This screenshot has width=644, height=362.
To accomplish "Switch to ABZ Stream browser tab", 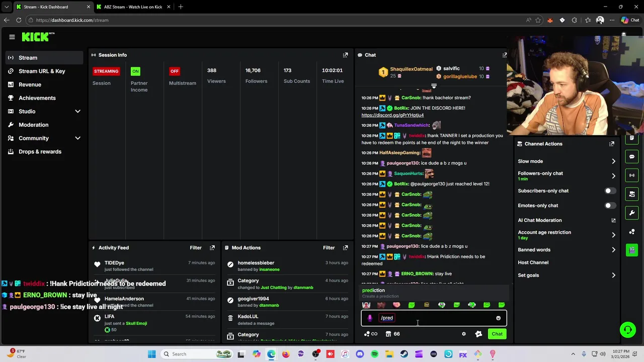I will click(133, 7).
